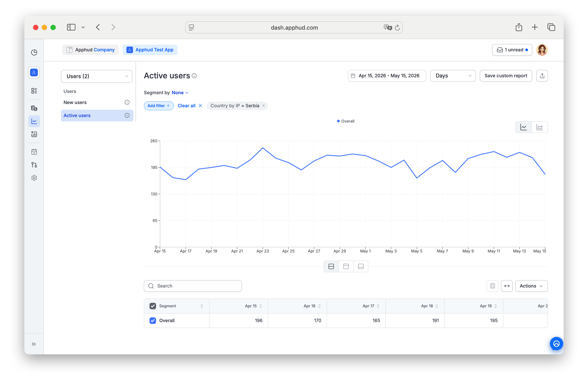Show Safari tab overview

(551, 27)
